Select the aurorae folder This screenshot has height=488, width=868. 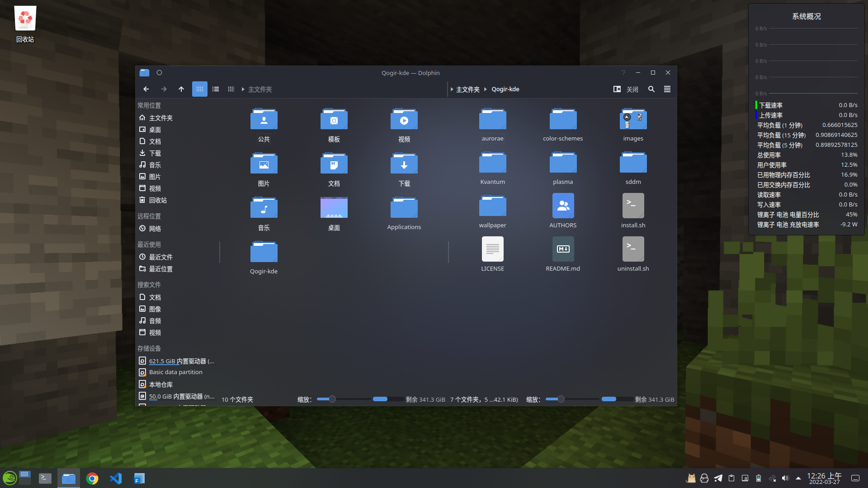[x=493, y=120]
